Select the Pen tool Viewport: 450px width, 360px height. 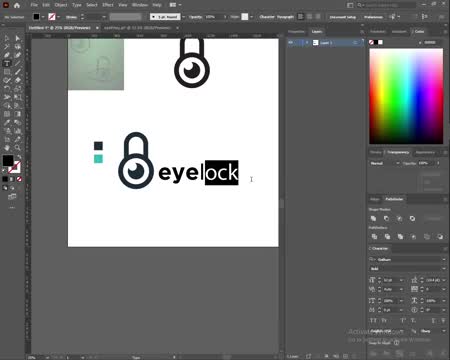point(7,55)
